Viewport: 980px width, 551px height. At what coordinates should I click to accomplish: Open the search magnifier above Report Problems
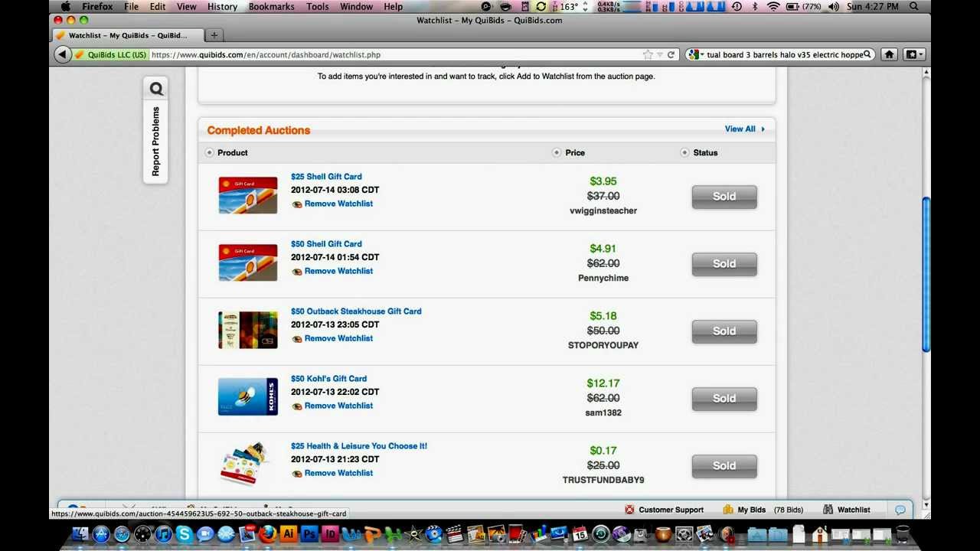tap(156, 89)
